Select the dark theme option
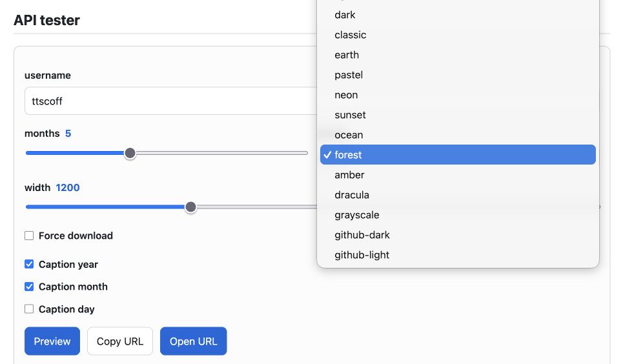 point(458,15)
